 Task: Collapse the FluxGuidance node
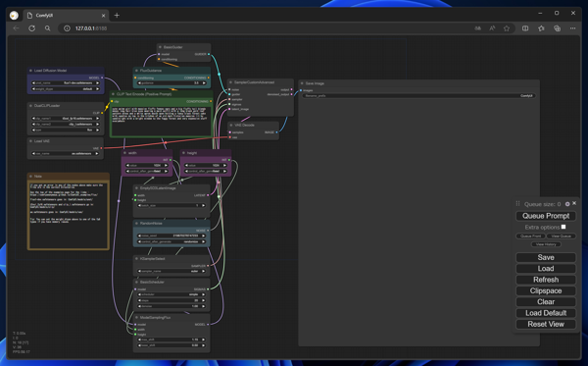tap(136, 71)
